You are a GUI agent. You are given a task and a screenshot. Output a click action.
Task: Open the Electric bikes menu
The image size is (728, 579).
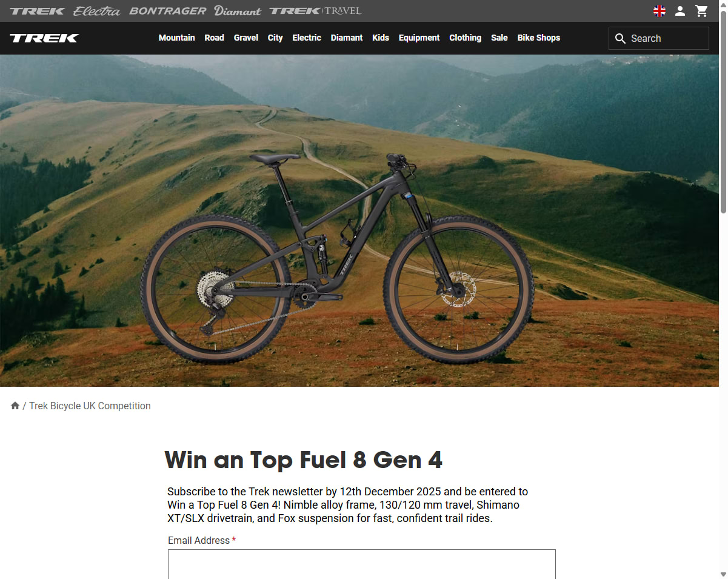click(307, 38)
